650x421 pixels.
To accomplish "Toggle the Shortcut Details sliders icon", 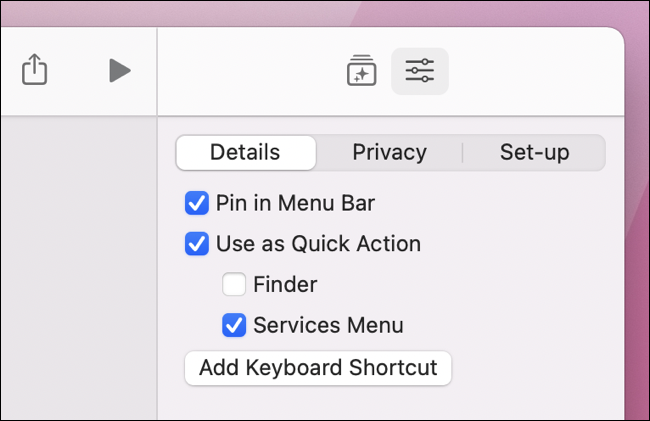I will [x=420, y=71].
